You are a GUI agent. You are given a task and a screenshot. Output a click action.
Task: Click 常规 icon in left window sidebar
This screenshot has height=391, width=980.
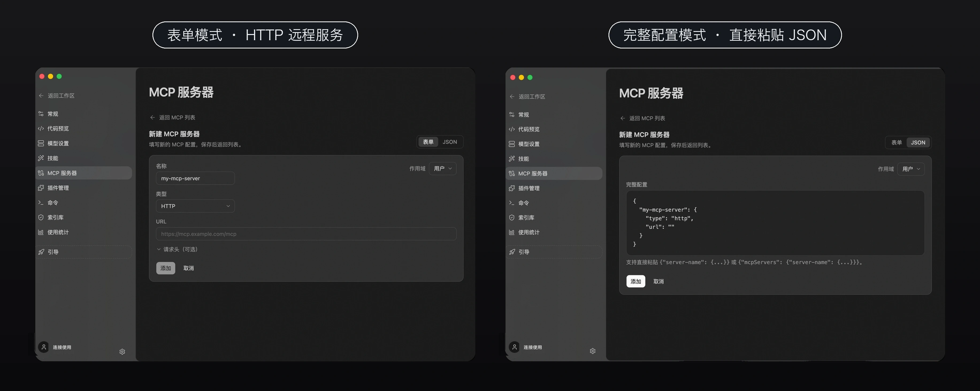(41, 114)
